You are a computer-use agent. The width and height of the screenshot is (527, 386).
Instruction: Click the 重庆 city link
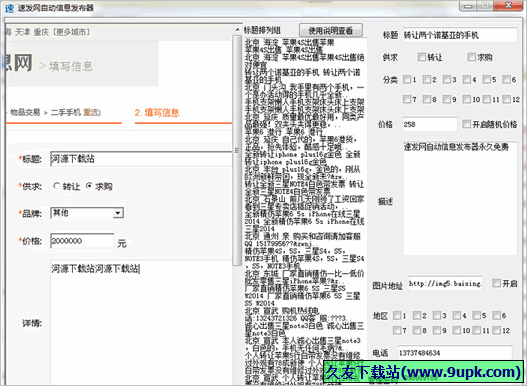[41, 32]
